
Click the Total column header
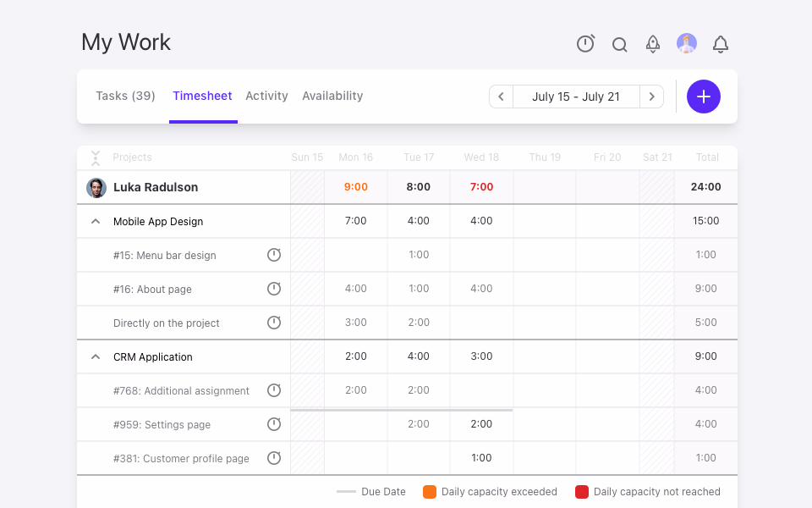pos(707,157)
